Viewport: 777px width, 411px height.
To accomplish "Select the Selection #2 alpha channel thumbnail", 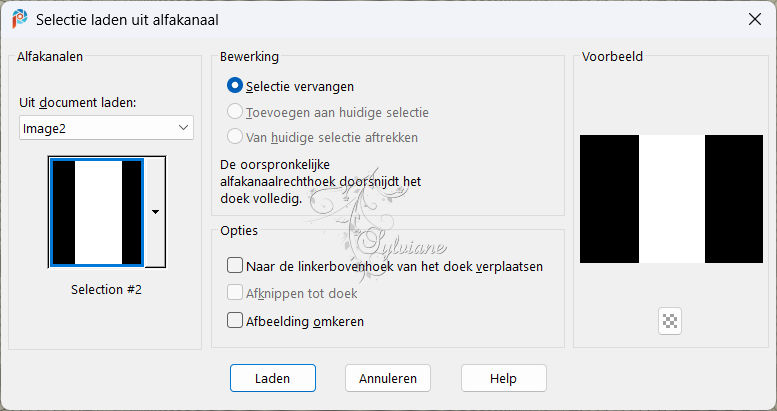I will point(97,212).
